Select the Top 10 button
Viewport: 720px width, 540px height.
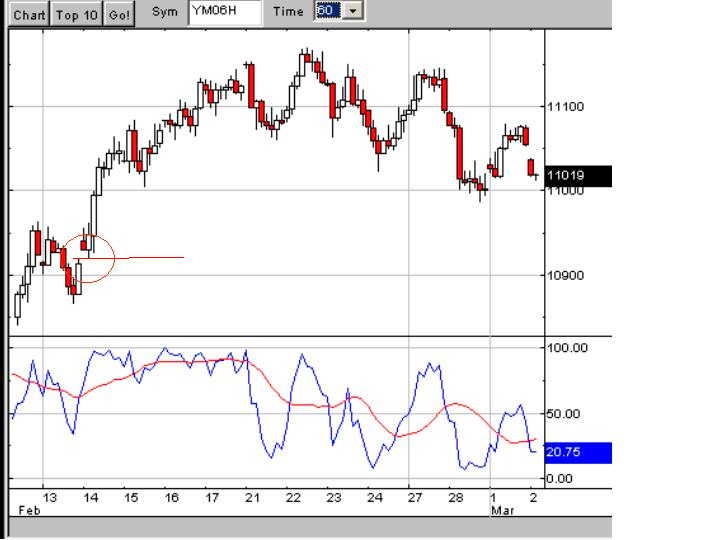(x=77, y=15)
